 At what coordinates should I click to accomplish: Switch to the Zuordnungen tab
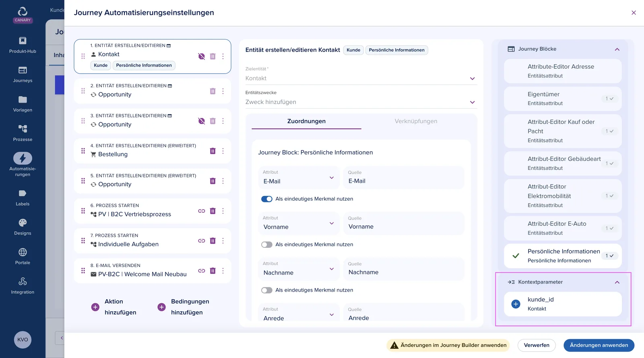306,121
